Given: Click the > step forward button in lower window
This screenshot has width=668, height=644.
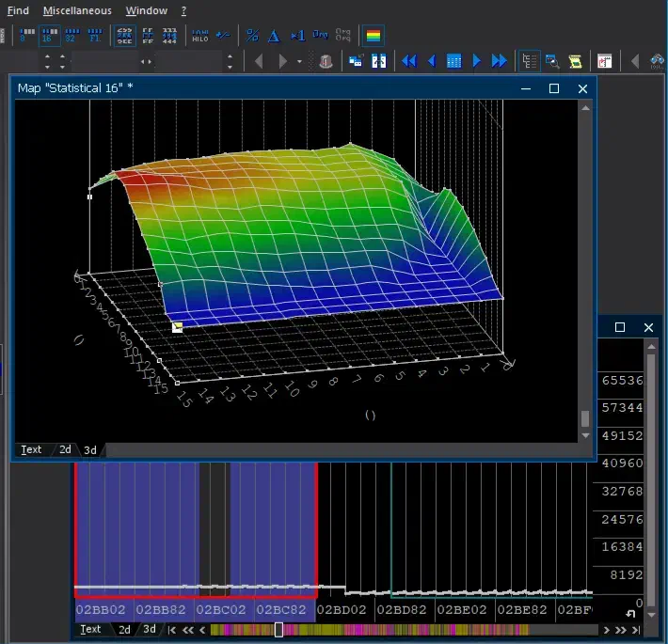Looking at the screenshot, I should [x=606, y=630].
